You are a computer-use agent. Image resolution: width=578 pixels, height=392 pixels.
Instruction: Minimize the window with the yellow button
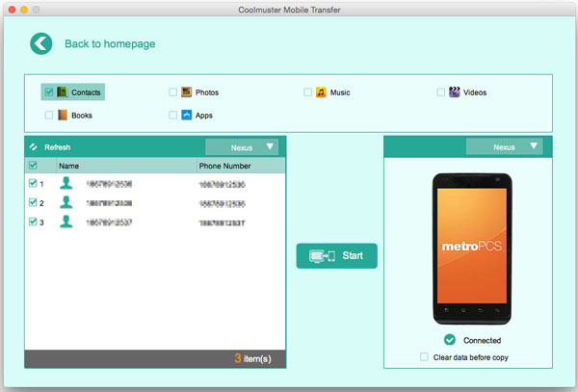(x=24, y=10)
